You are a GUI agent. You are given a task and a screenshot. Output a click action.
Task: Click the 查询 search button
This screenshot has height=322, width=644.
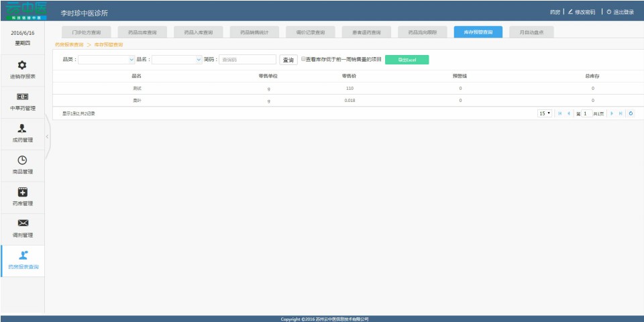tap(288, 60)
